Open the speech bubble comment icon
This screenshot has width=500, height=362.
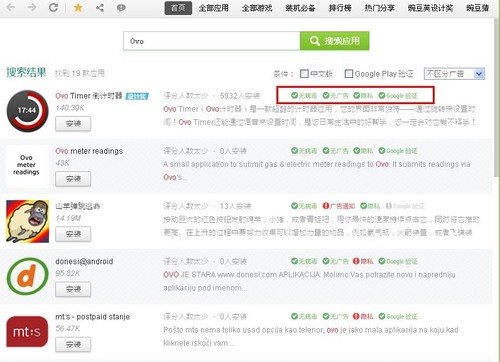tap(121, 8)
